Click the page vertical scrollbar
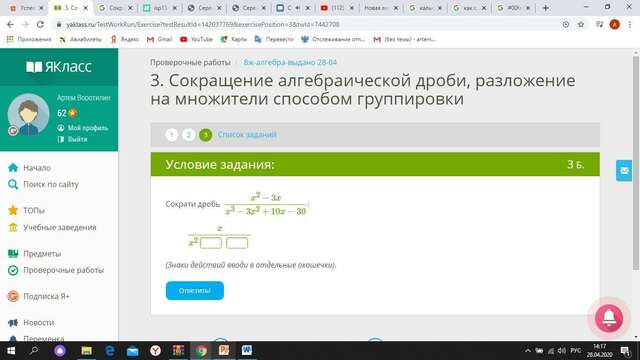The image size is (640, 360). 636,163
